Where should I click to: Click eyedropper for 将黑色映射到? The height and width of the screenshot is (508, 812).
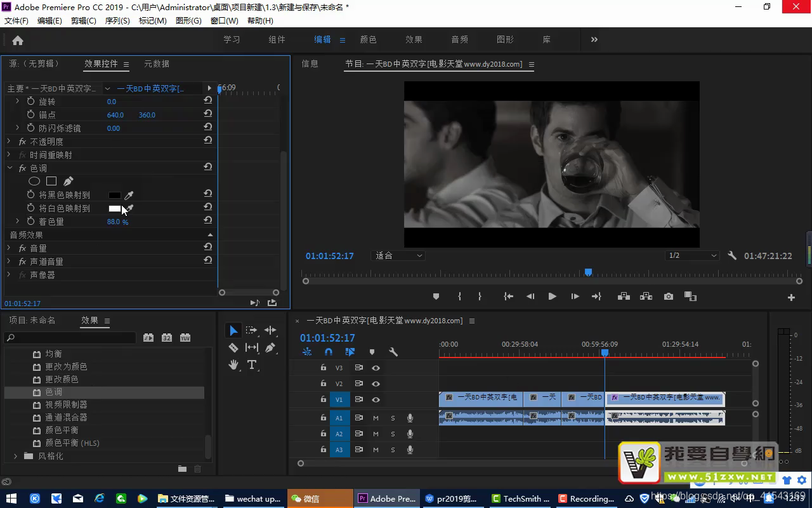(x=129, y=196)
